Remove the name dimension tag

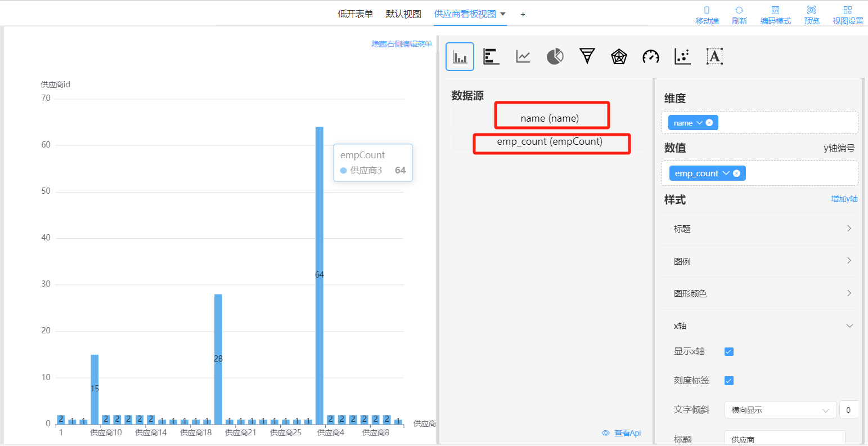[x=709, y=123]
